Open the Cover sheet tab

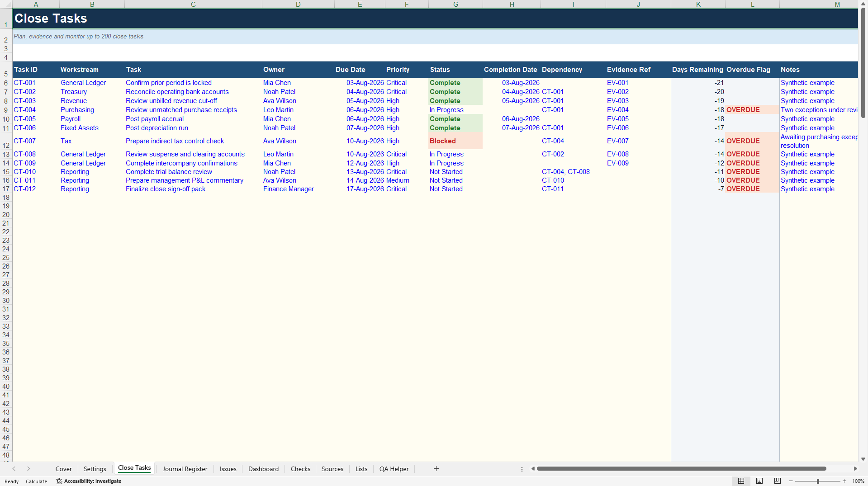pos(64,469)
